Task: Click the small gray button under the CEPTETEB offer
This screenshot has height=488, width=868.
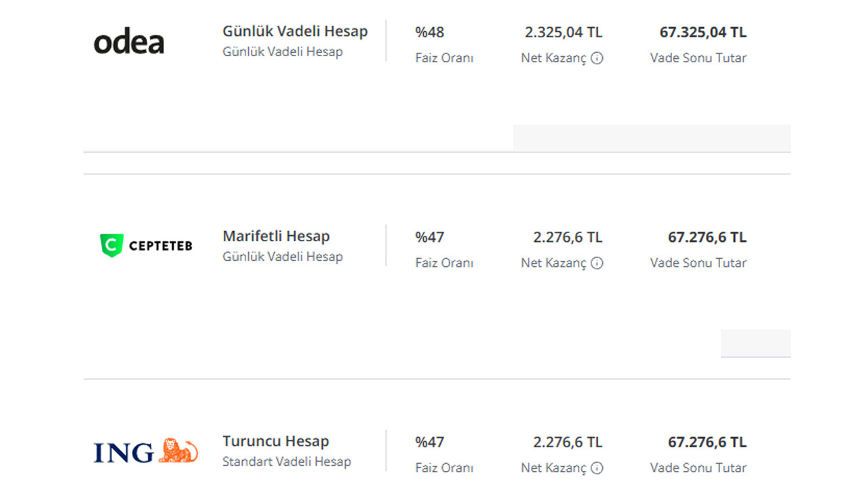Action: click(x=755, y=343)
